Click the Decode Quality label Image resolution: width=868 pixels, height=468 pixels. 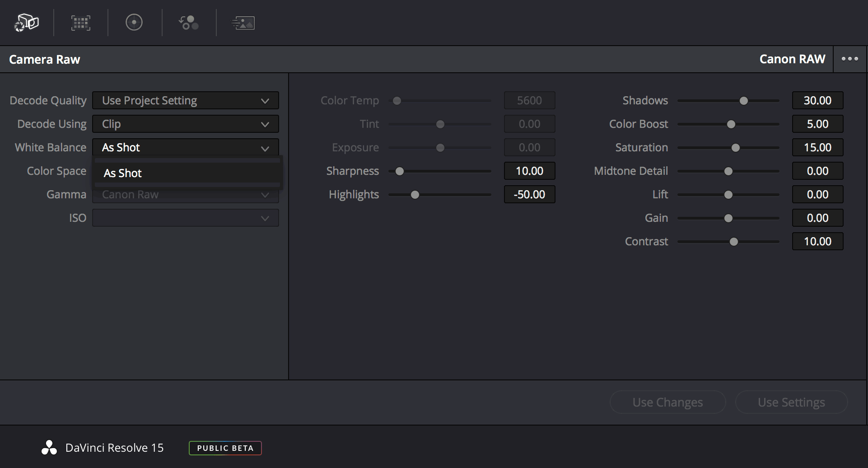coord(48,100)
